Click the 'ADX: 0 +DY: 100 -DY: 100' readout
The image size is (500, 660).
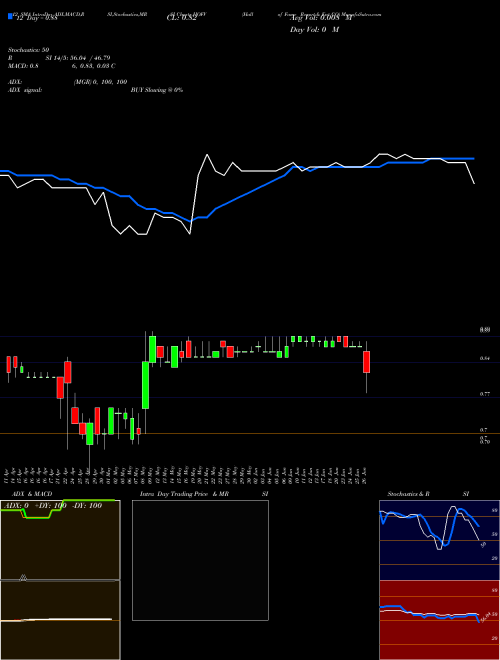pyautogui.click(x=53, y=506)
